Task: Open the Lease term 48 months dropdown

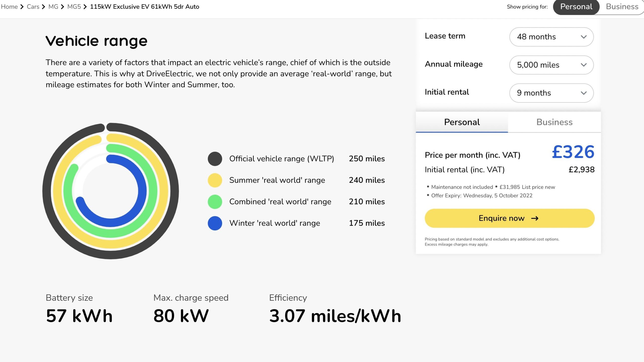Action: pos(551,37)
